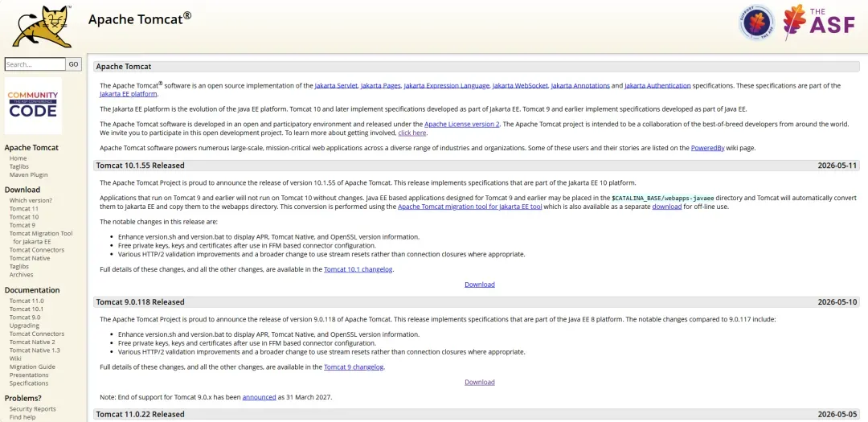Open the Find help sidebar link
868x422 pixels.
tap(23, 417)
